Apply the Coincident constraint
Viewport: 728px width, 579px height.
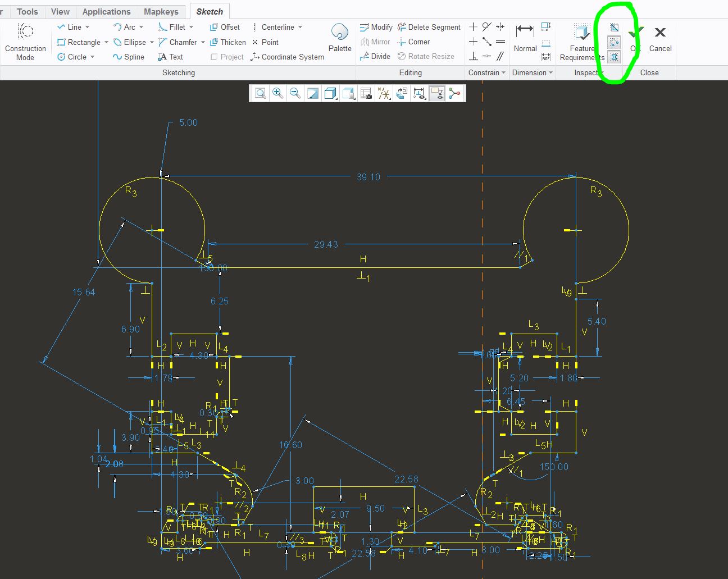(487, 56)
